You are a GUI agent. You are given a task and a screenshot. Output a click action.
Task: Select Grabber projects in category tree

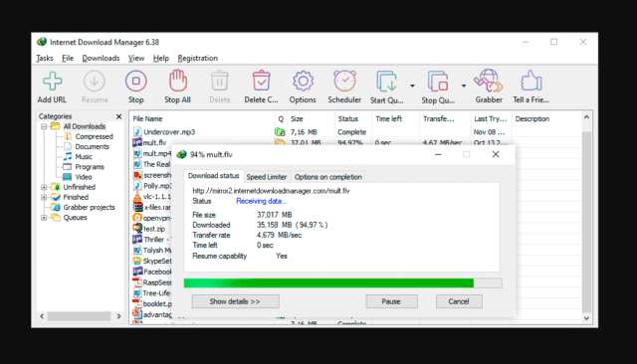click(x=89, y=208)
